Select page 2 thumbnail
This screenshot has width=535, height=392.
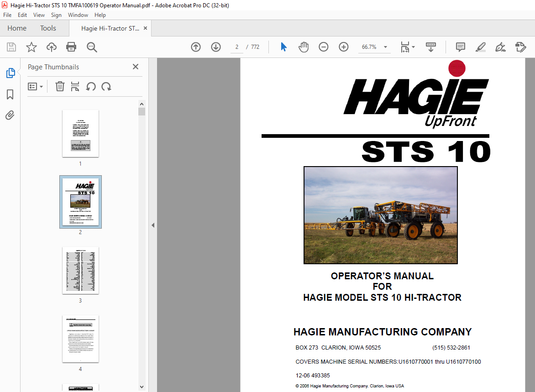(x=80, y=202)
